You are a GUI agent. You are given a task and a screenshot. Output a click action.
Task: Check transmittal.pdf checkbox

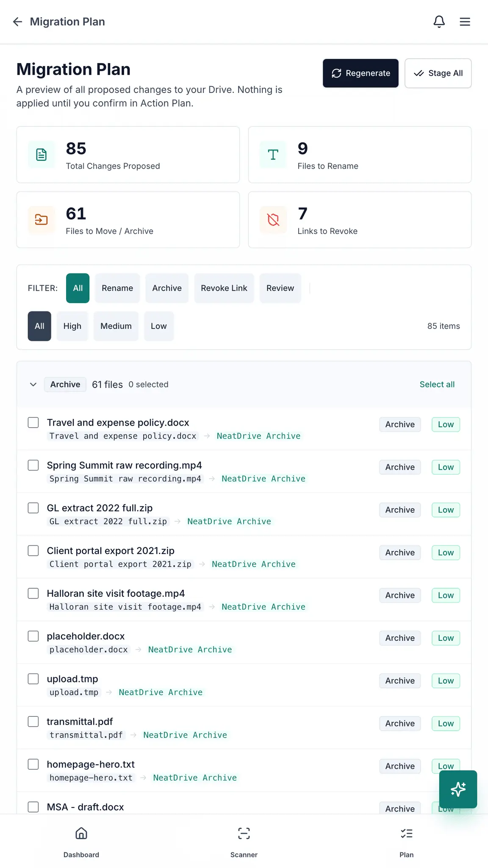point(33,721)
